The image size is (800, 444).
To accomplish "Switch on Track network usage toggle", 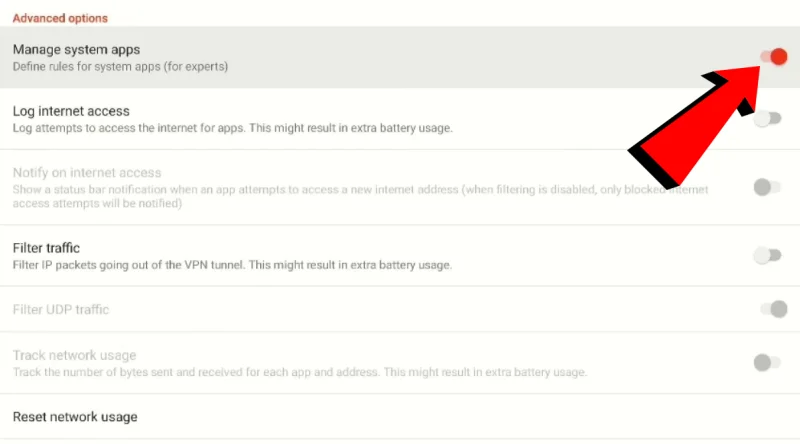I will tap(767, 362).
